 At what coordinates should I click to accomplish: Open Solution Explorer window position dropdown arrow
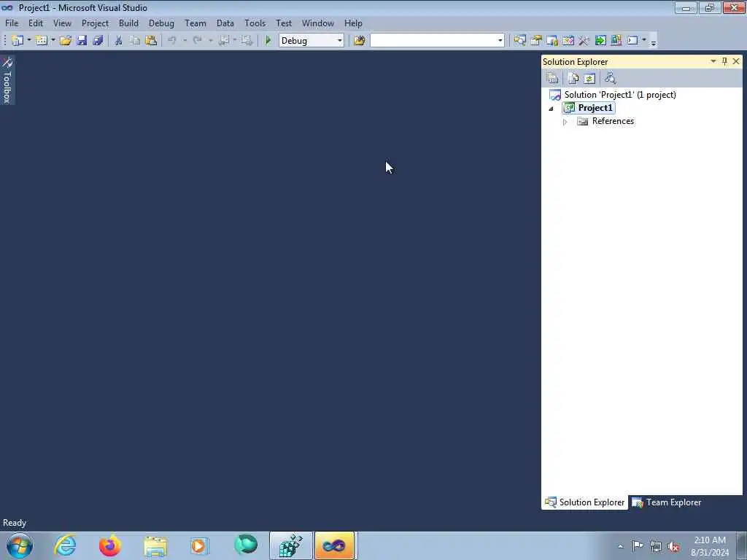pos(713,61)
